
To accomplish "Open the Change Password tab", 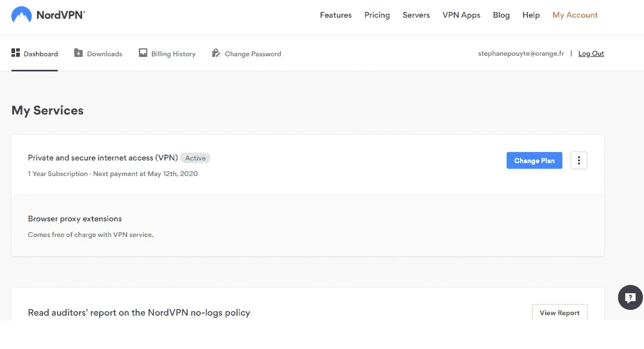I will tap(246, 54).
